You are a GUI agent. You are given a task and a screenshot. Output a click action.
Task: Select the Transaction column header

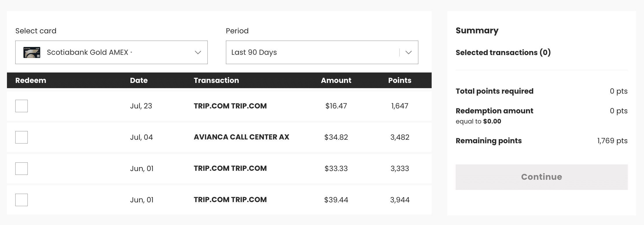pyautogui.click(x=216, y=80)
